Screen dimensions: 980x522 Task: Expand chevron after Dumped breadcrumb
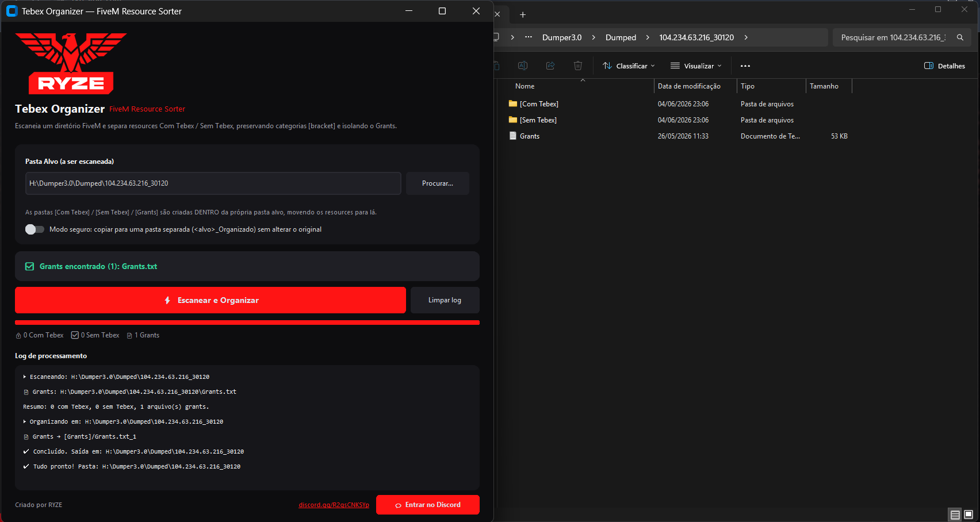(x=648, y=37)
